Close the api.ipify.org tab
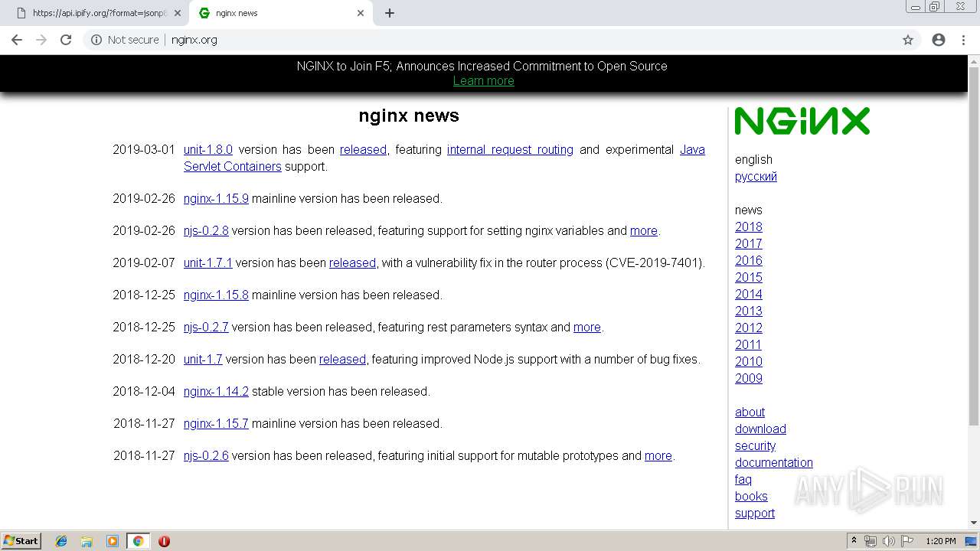The height and width of the screenshot is (551, 980). (178, 13)
